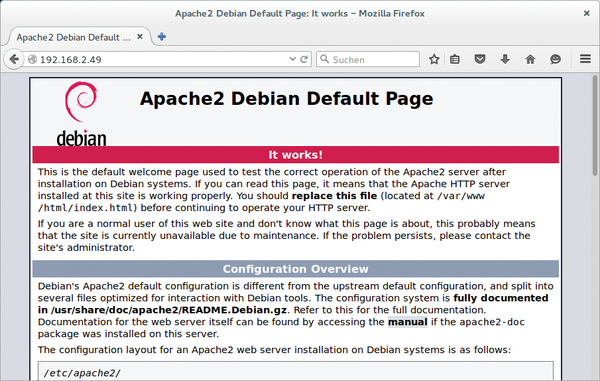
Task: Click the "It works!" red banner text
Action: 295,155
